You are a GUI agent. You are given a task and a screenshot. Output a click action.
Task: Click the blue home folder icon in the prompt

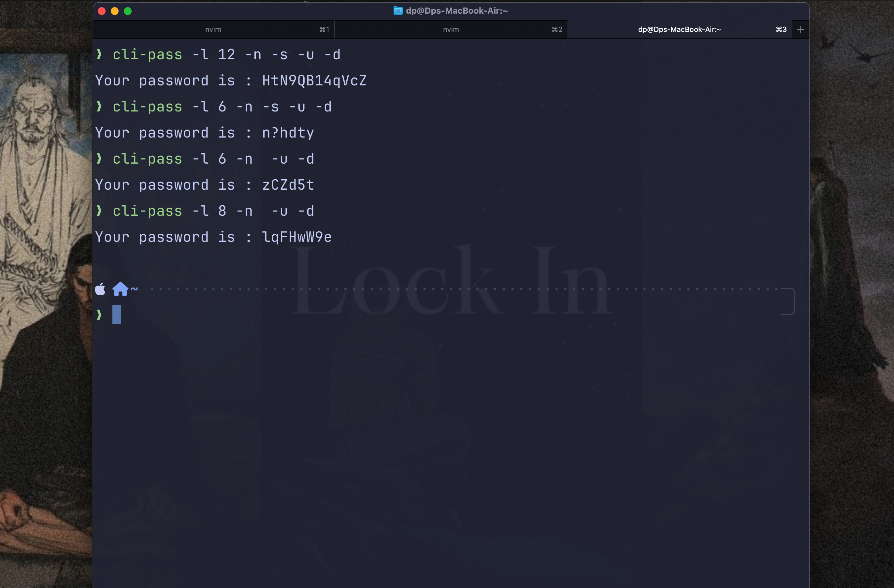[x=120, y=289]
